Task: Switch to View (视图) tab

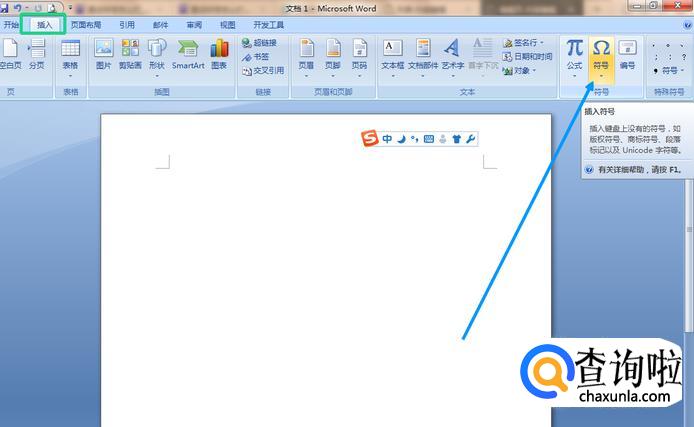Action: [x=228, y=25]
